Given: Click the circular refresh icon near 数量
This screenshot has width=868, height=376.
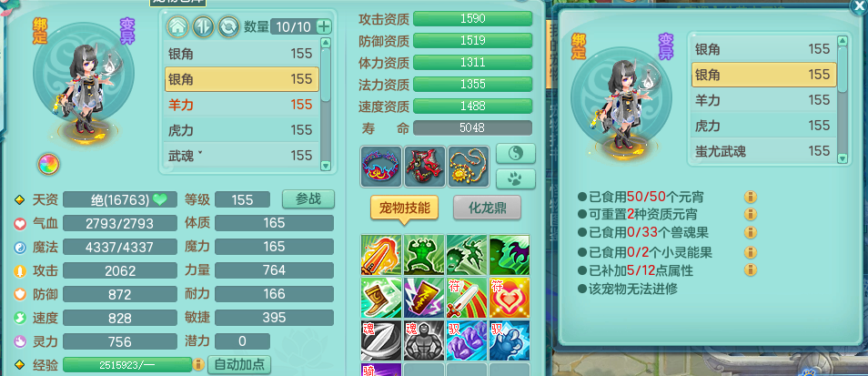Looking at the screenshot, I should (228, 26).
